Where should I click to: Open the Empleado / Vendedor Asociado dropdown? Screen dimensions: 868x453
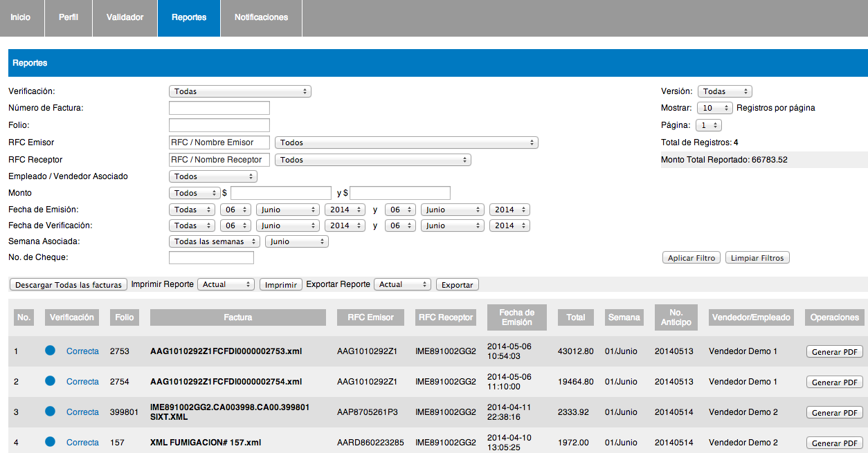click(x=213, y=176)
